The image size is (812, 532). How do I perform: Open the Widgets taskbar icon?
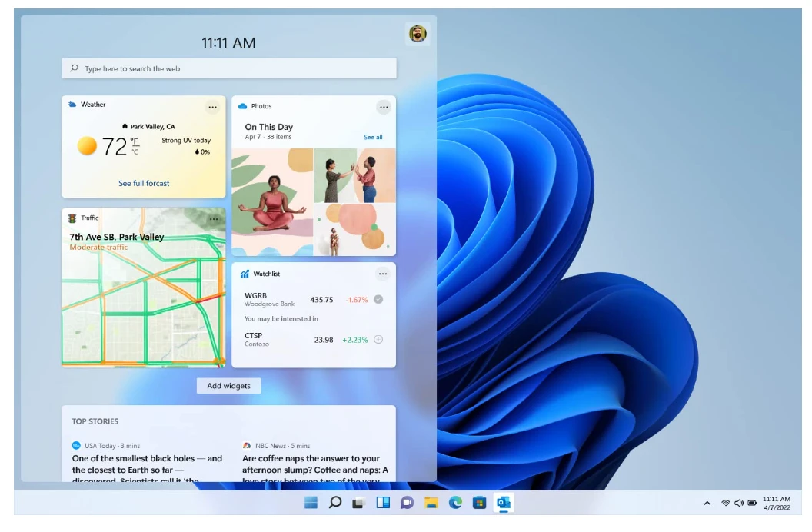[x=382, y=503]
